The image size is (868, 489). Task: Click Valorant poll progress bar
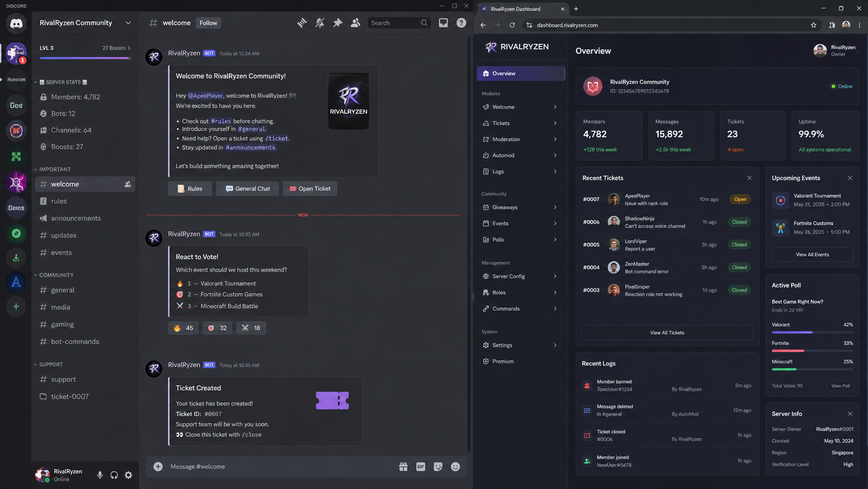812,332
